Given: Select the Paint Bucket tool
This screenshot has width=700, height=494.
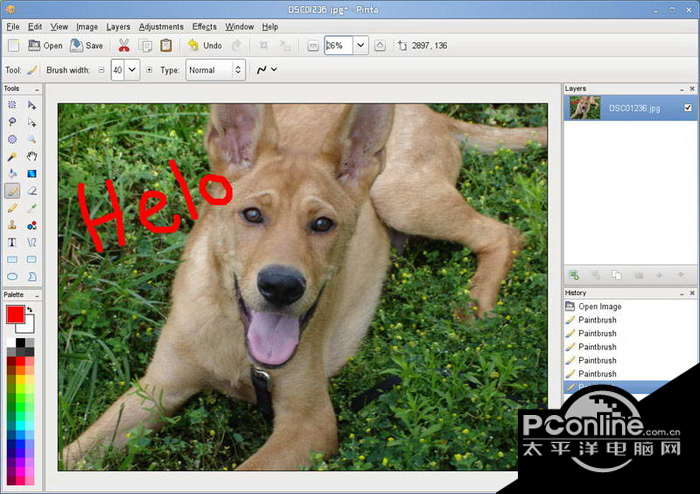Looking at the screenshot, I should 12,174.
